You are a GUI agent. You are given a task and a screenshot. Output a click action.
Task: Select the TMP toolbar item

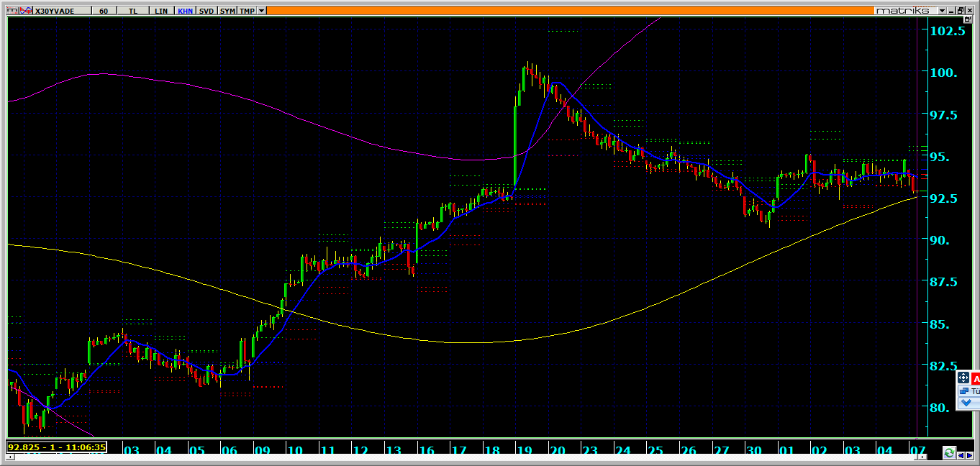248,11
